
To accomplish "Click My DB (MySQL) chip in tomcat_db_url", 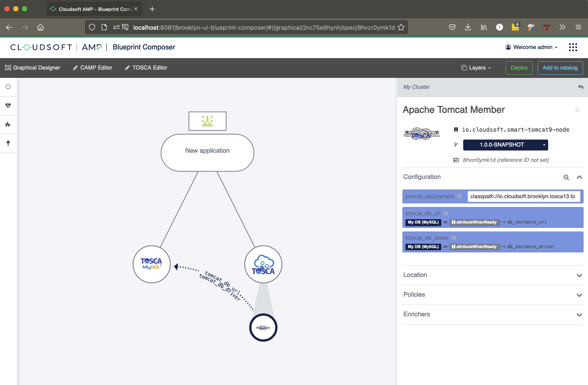I will pyautogui.click(x=423, y=222).
